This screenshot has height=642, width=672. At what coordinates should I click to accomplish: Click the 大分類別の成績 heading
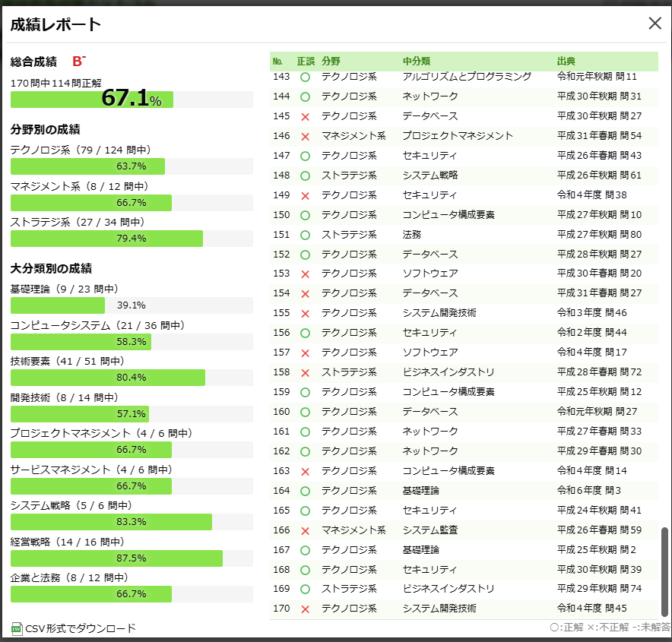point(51,268)
